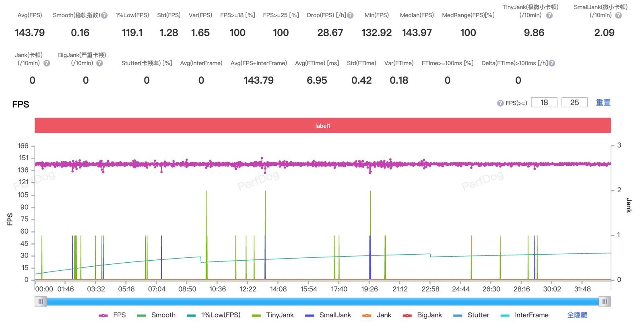
Task: Click left handle of timeline range slider
Action: 41,301
